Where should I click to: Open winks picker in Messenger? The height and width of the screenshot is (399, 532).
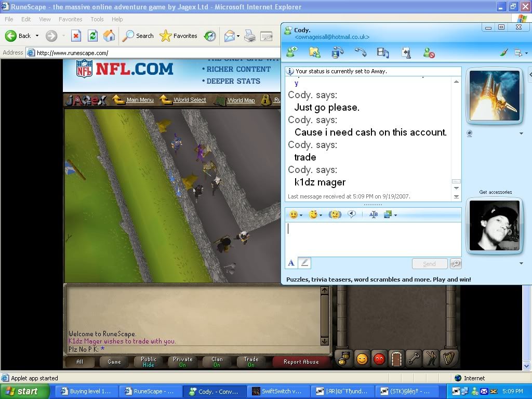click(313, 215)
